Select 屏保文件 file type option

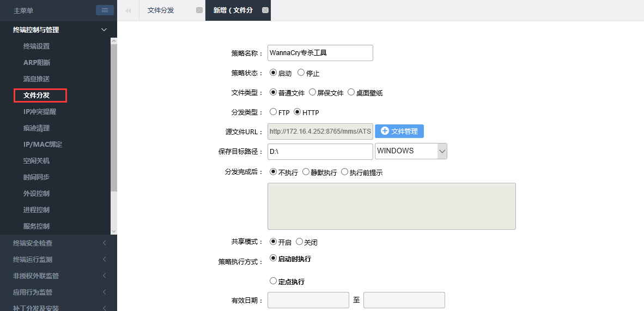(x=312, y=92)
